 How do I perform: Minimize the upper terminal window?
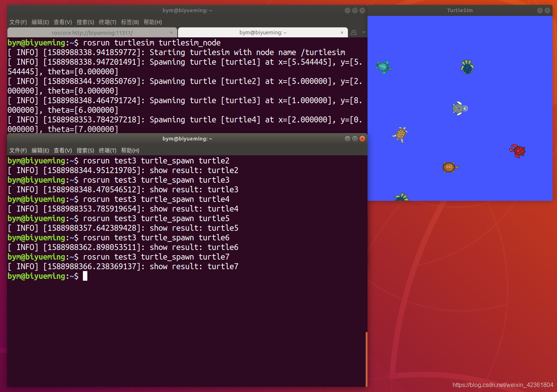[x=347, y=10]
